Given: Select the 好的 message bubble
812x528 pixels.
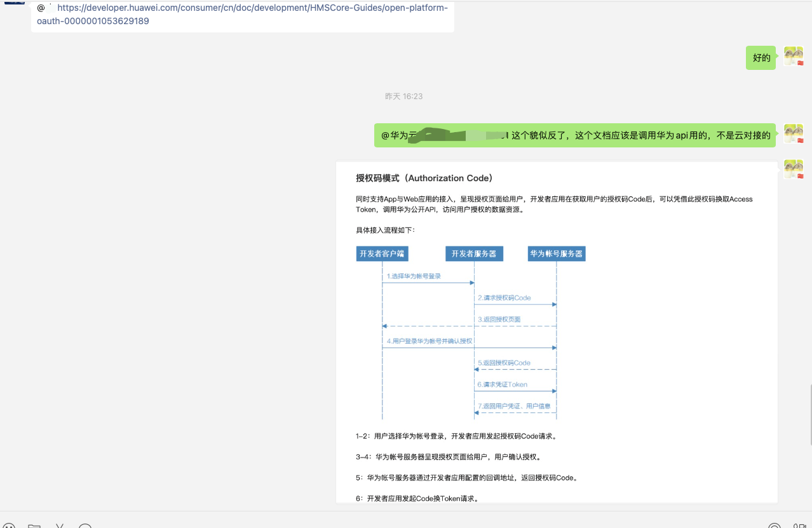Looking at the screenshot, I should click(761, 58).
